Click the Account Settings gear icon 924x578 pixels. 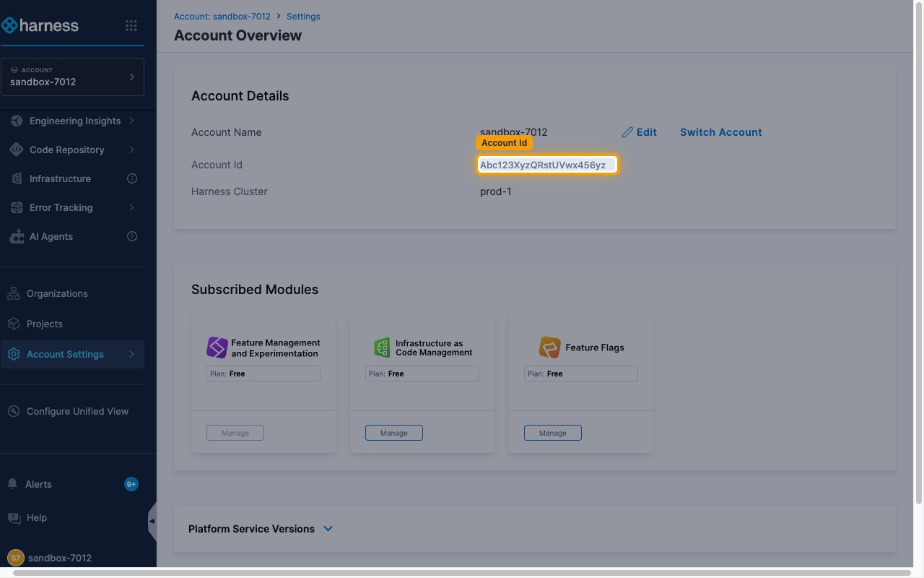(x=13, y=354)
